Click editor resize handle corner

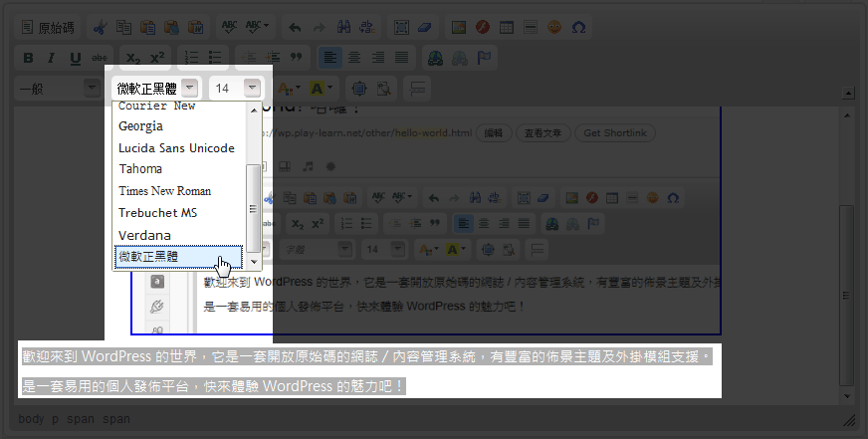(849, 420)
